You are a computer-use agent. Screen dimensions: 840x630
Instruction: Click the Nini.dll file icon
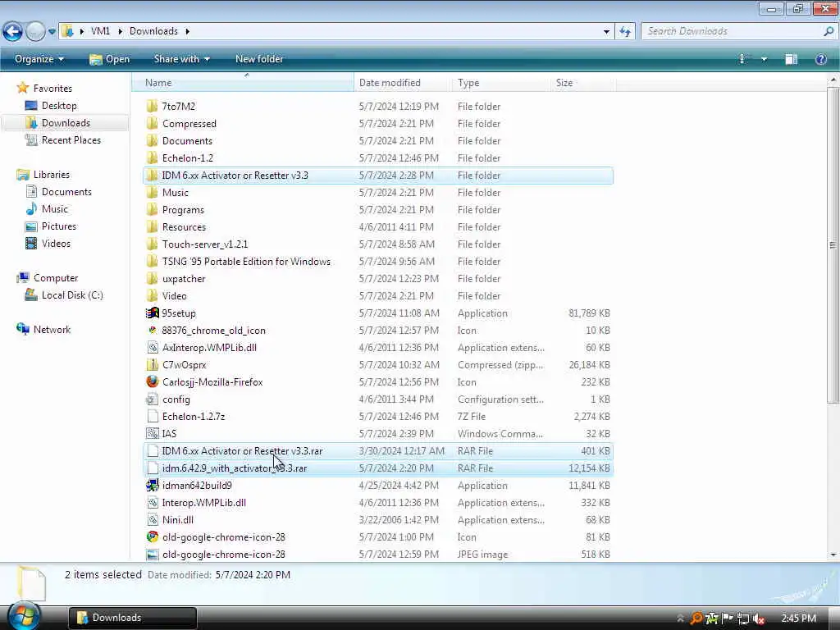tap(152, 519)
